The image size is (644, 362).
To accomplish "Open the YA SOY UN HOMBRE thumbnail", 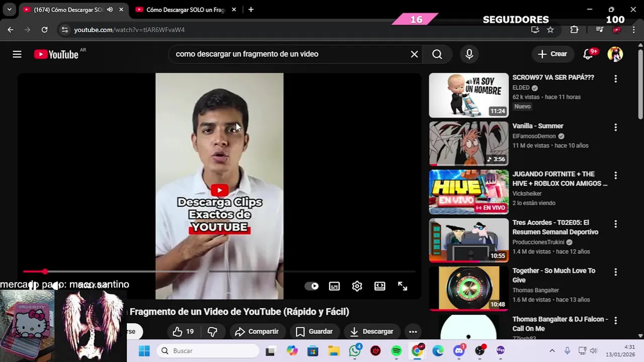I will click(x=468, y=95).
